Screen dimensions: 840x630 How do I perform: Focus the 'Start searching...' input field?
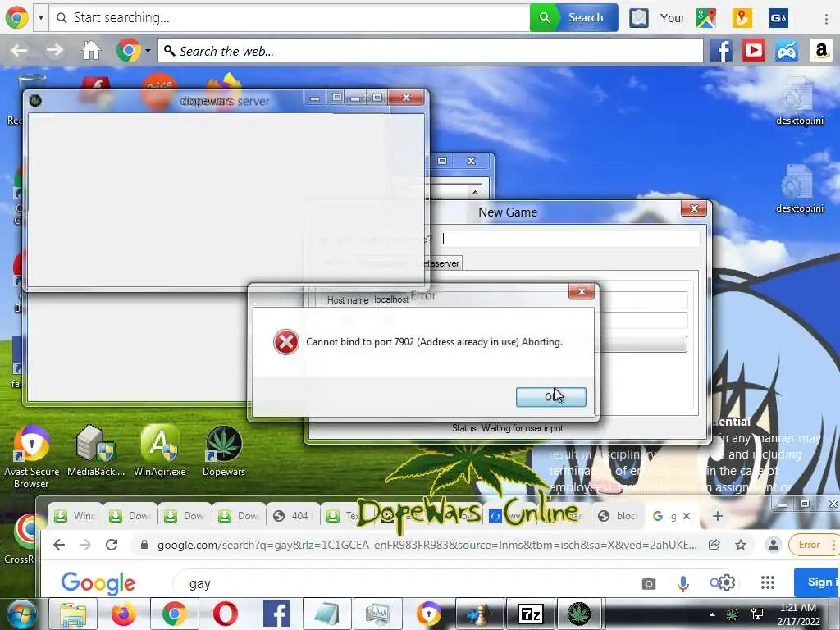[290, 18]
